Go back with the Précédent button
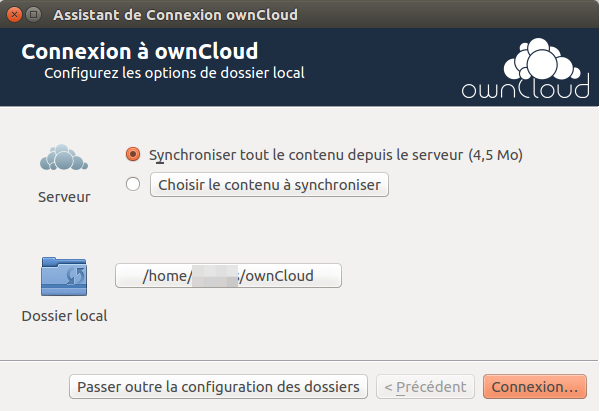Viewport: 600px width, 411px height. [425, 386]
